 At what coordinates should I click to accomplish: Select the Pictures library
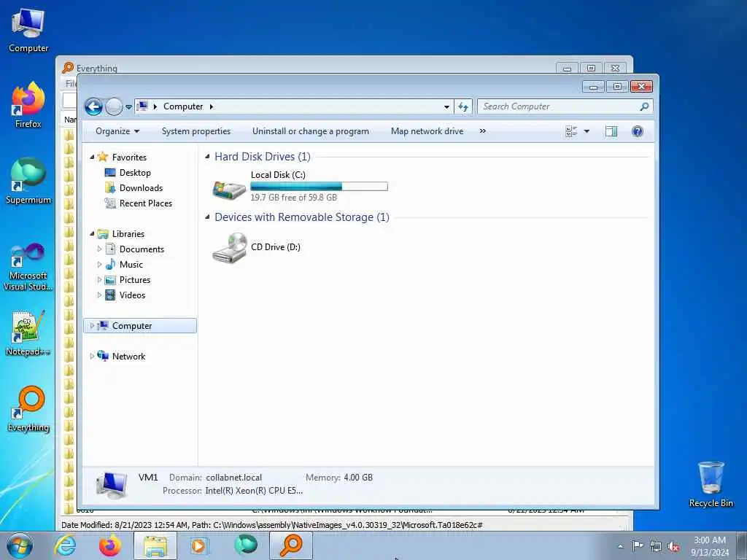(135, 280)
